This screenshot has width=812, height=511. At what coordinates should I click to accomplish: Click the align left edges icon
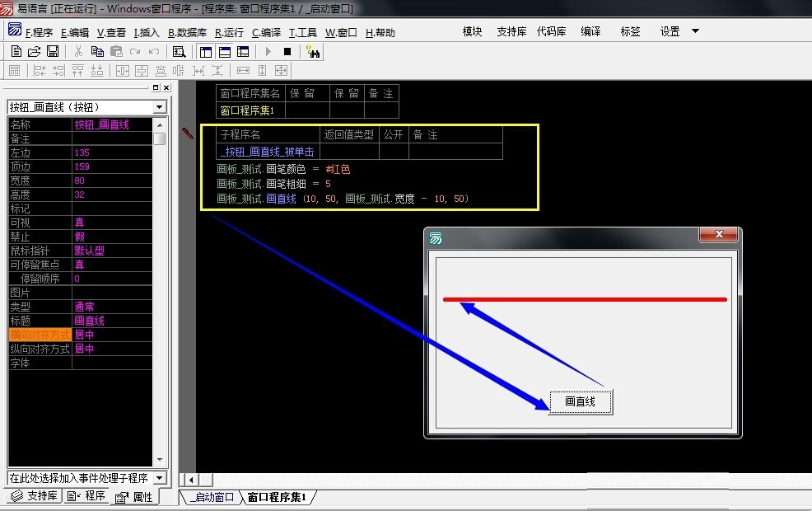point(40,71)
